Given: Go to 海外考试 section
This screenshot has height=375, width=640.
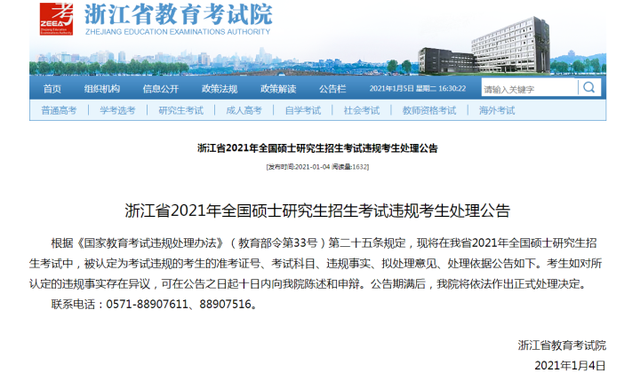Looking at the screenshot, I should click(x=497, y=111).
